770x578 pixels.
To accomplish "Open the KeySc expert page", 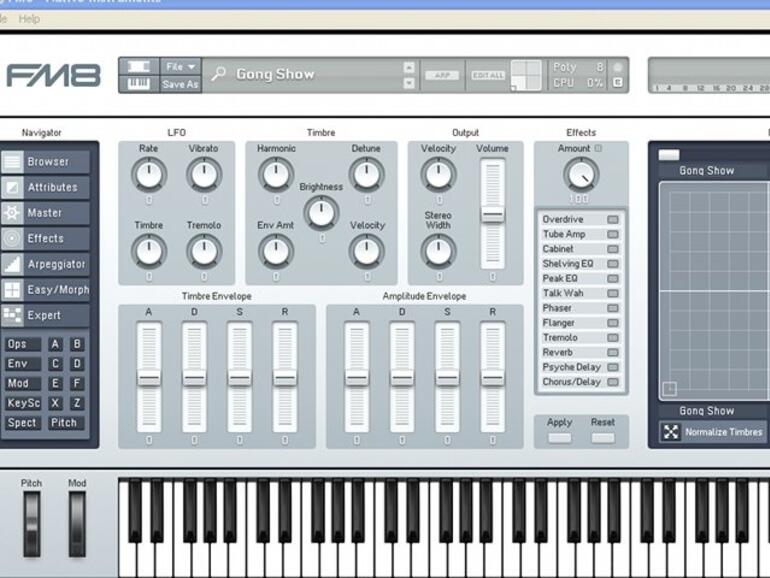I will pos(23,403).
